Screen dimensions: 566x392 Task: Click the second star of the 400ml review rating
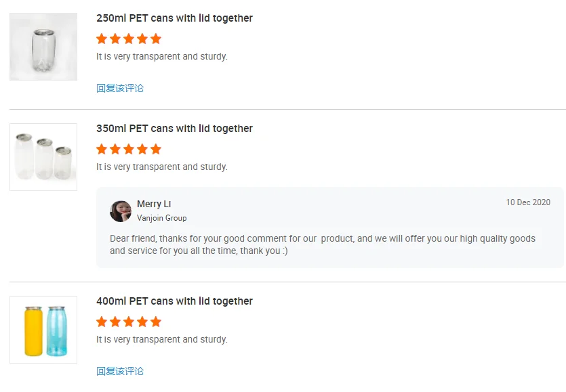click(x=115, y=322)
